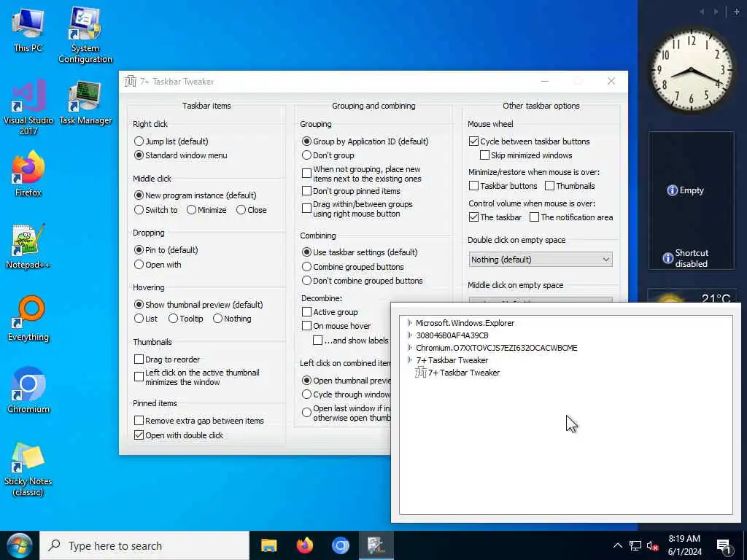The image size is (747, 560).
Task: Click 7+ Taskbar Tweaker taskbar button
Action: pos(376,545)
